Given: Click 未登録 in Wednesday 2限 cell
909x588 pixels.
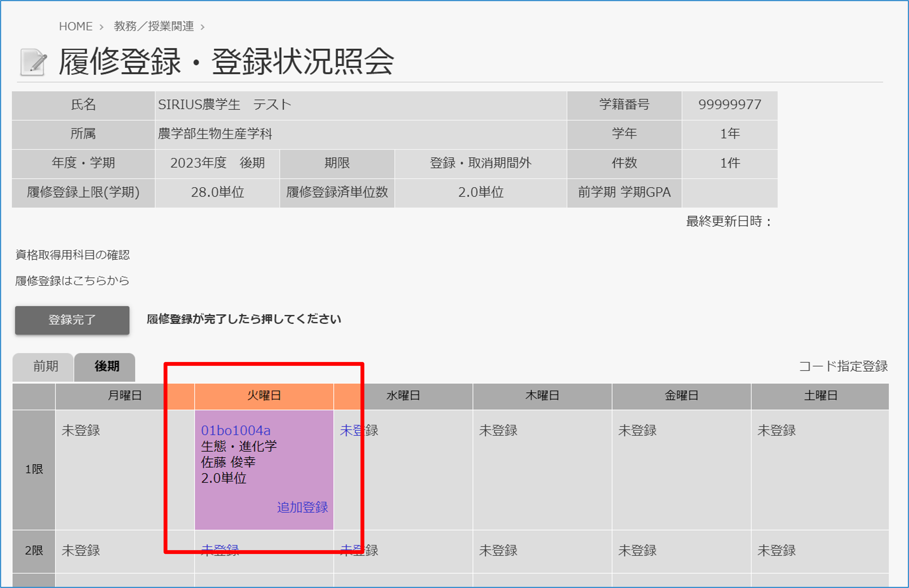Looking at the screenshot, I should pos(359,550).
